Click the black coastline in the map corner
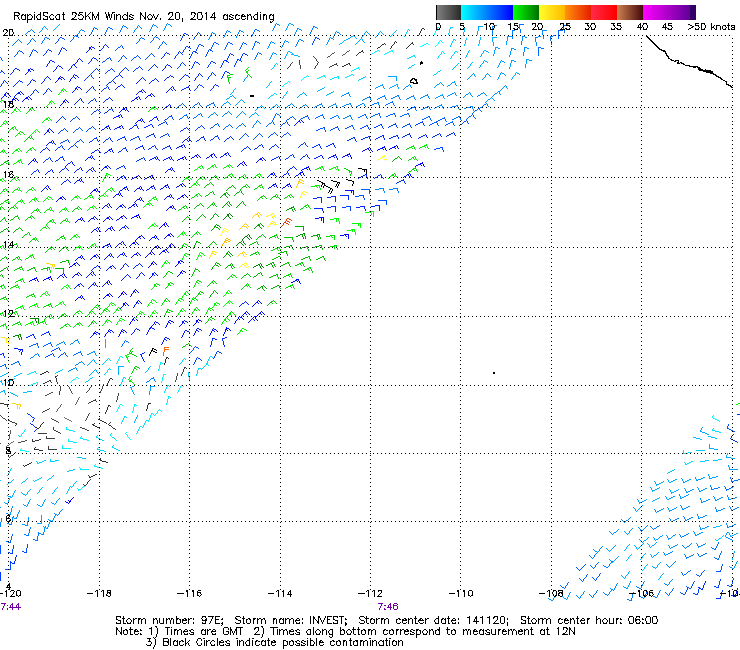This screenshot has height=650, width=740. [x=689, y=62]
